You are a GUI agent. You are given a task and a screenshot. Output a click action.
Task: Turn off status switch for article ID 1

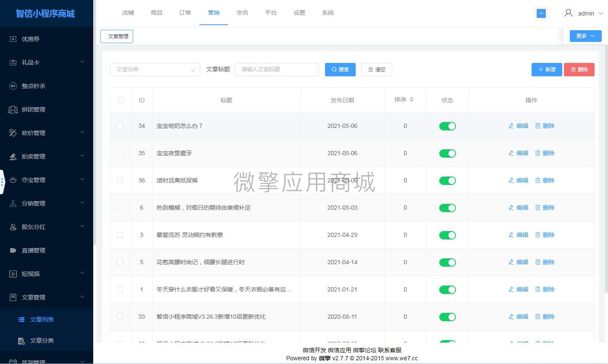point(447,290)
